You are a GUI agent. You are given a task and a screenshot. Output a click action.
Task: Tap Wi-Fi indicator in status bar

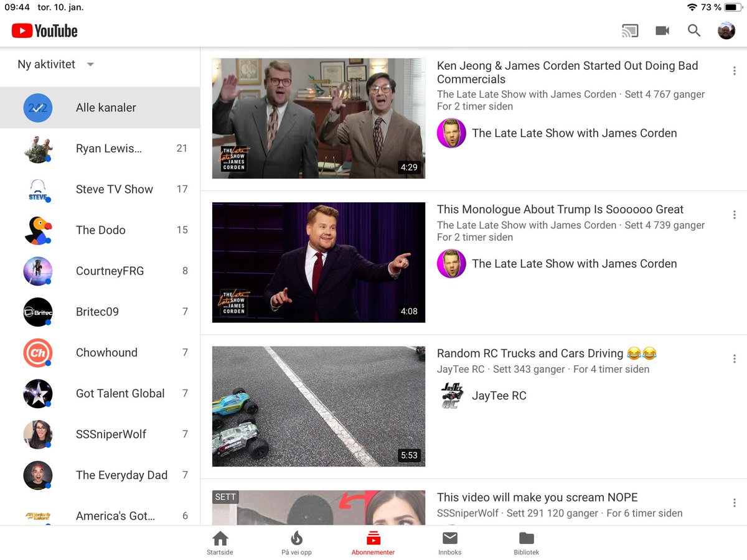coord(692,7)
